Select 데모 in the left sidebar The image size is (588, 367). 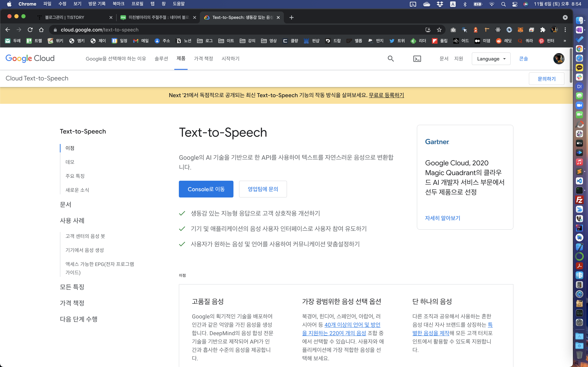(70, 162)
